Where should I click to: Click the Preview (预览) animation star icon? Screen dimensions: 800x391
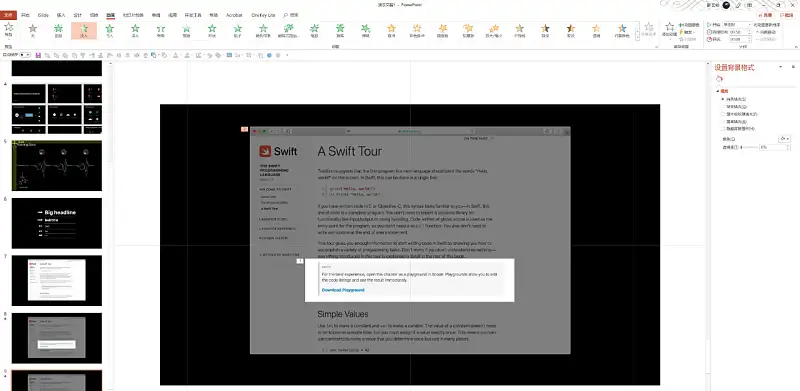point(8,30)
